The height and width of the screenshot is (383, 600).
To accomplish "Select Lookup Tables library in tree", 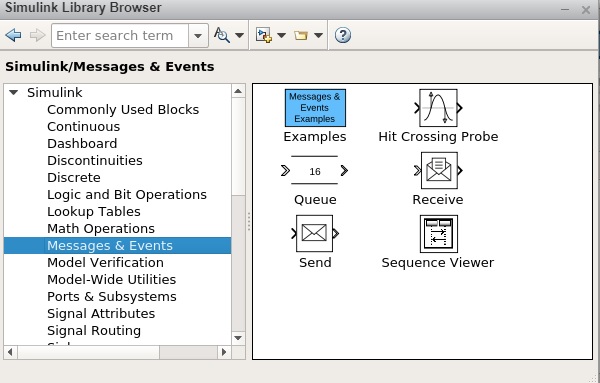I will click(94, 212).
